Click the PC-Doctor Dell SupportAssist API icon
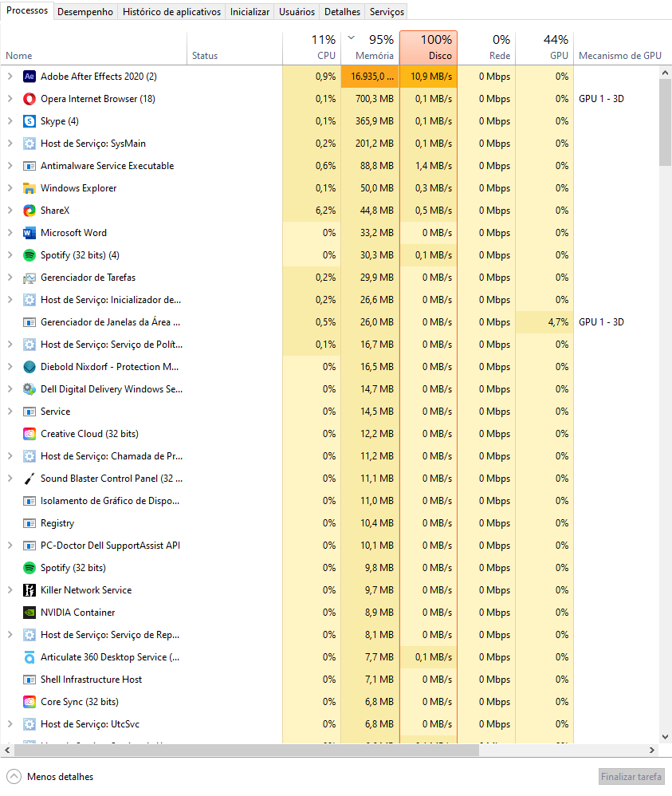Image resolution: width=672 pixels, height=796 pixels. pyautogui.click(x=29, y=546)
